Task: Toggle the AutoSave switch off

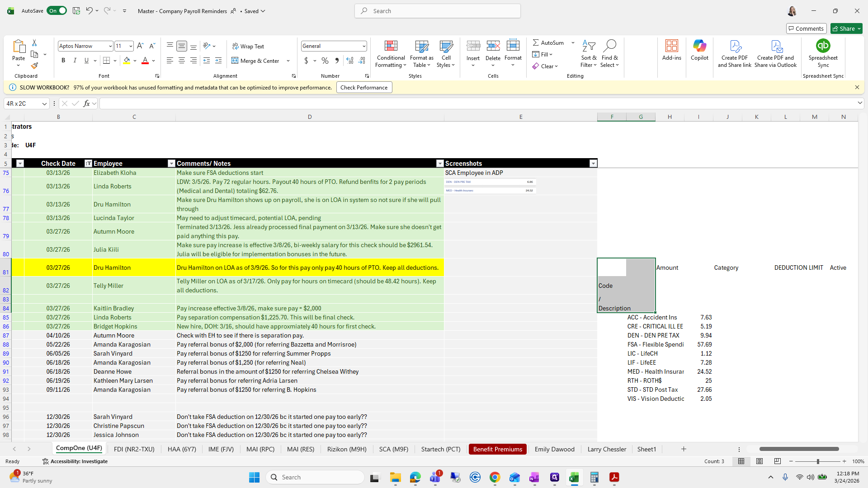Action: click(57, 11)
